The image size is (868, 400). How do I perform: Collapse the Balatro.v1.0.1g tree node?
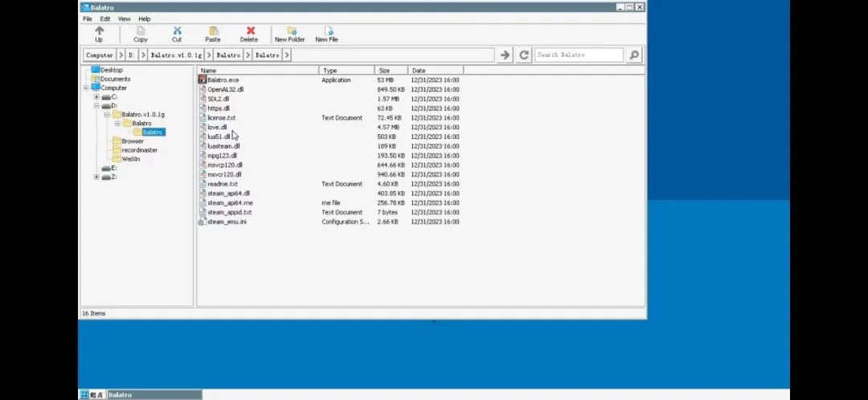pyautogui.click(x=107, y=115)
